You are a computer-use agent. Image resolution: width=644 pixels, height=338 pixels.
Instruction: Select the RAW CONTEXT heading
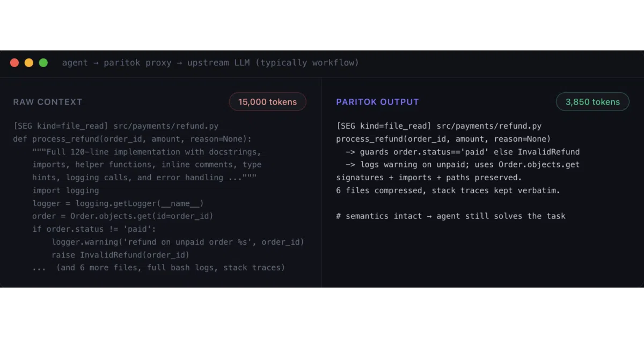(48, 102)
